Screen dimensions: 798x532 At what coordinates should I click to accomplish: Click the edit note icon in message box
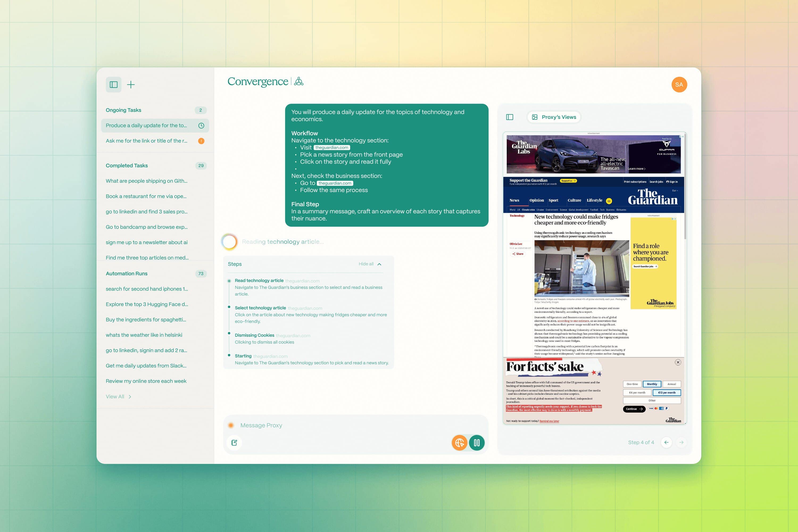[234, 442]
